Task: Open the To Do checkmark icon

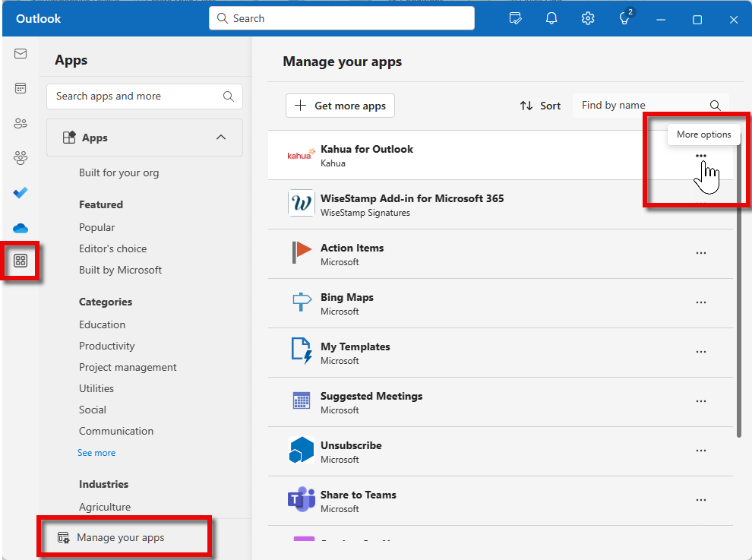Action: 21,193
